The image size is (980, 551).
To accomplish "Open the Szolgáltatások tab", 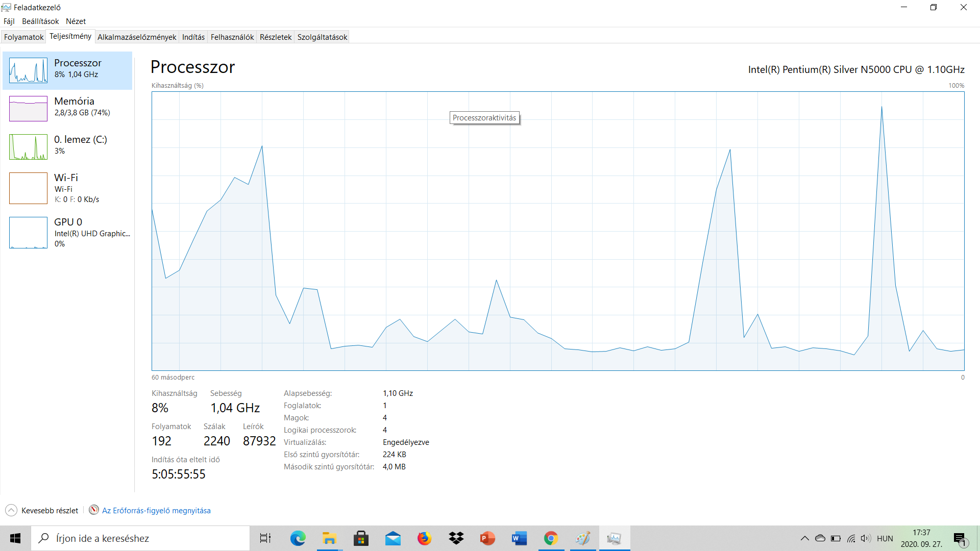I will [322, 37].
